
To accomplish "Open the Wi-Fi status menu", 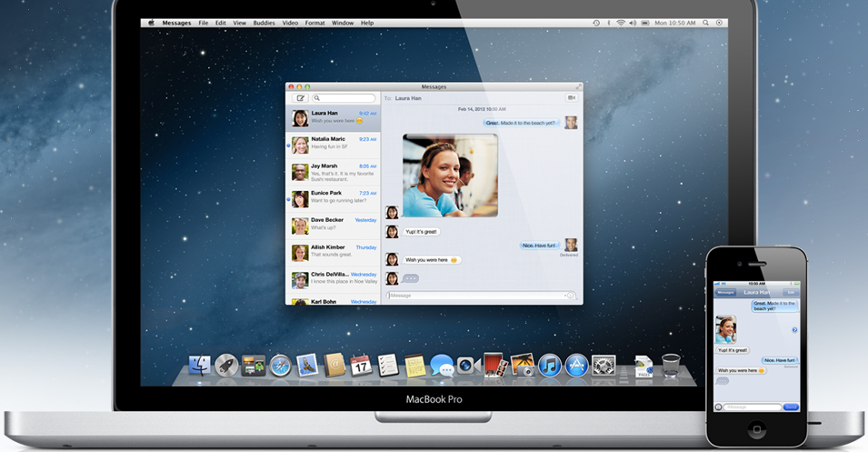I will 621,22.
